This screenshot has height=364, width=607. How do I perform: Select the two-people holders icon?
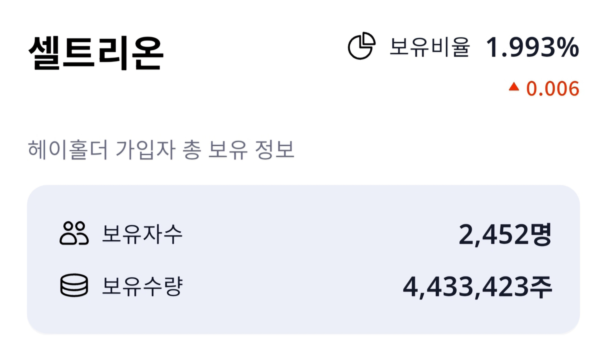point(74,233)
